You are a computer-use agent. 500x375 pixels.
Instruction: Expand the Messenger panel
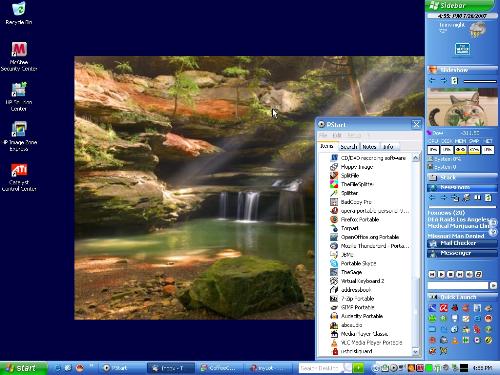(x=462, y=253)
